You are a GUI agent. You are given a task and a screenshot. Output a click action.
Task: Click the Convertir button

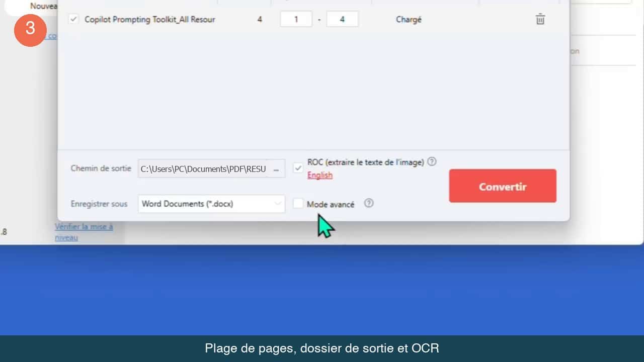[x=503, y=186]
